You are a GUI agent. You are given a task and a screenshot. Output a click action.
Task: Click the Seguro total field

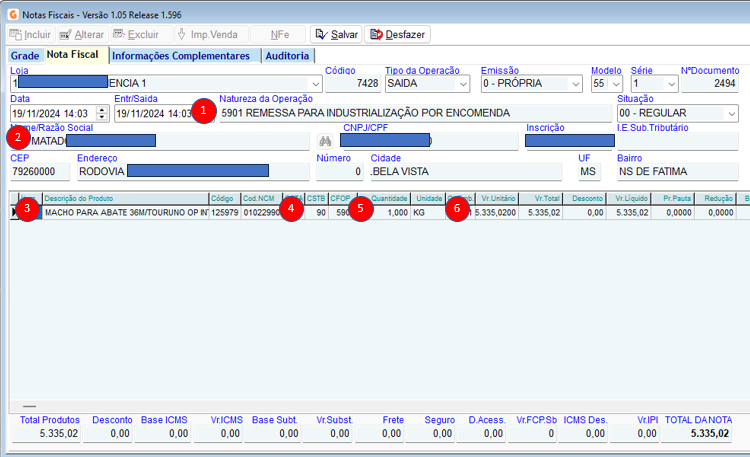[430, 434]
